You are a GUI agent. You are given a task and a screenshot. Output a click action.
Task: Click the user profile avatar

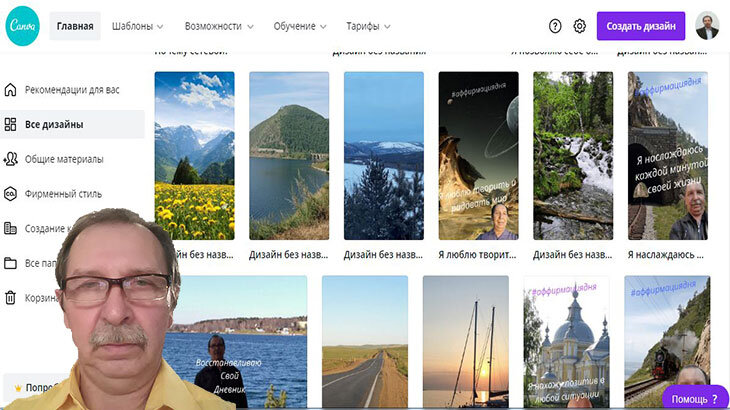click(x=707, y=26)
